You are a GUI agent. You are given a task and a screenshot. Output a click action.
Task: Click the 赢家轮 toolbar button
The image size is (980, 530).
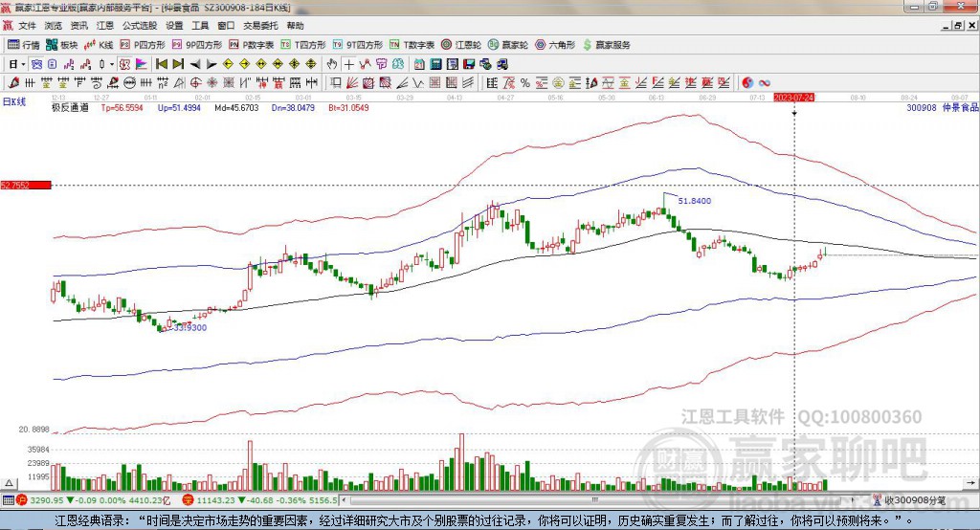pos(508,45)
